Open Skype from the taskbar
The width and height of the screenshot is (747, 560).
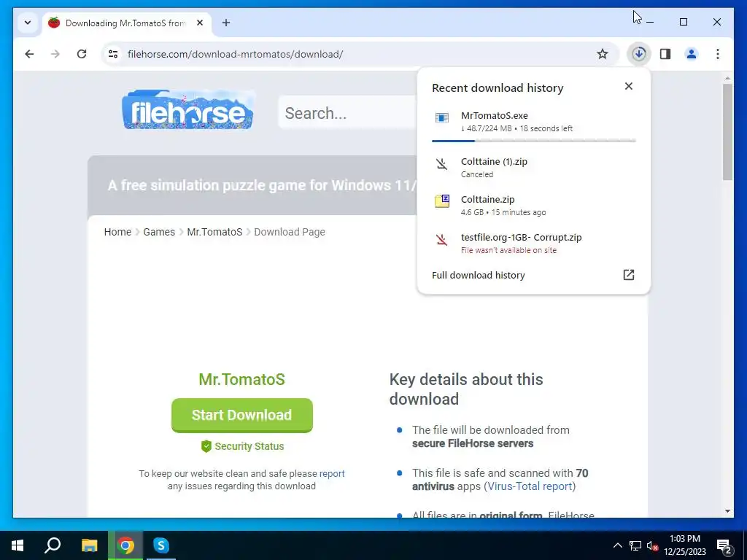click(x=161, y=545)
